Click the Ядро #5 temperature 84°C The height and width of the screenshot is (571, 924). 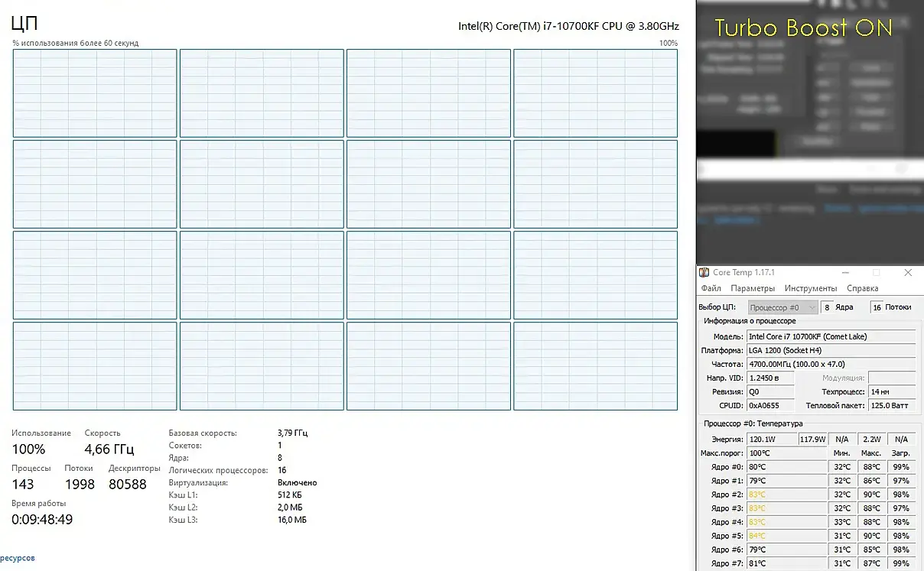pos(787,536)
